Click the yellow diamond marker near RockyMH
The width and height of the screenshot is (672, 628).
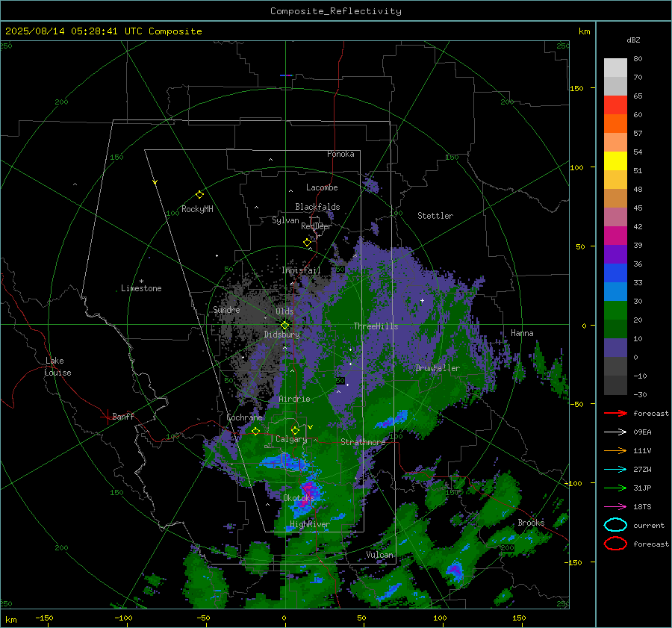[x=199, y=195]
